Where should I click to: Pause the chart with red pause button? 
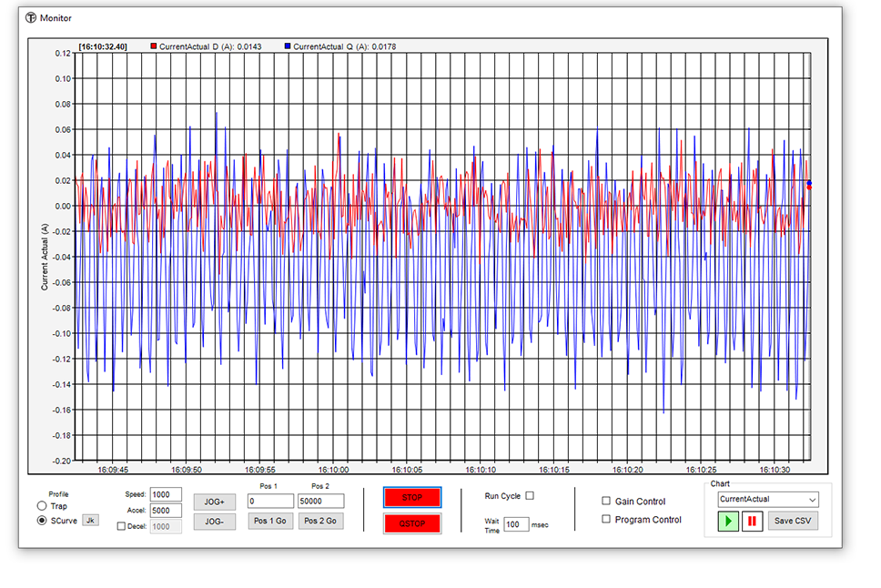pos(752,522)
